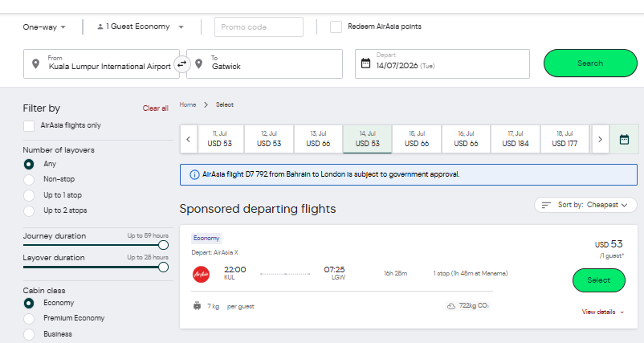
Task: Open the One-way trip type dropdown
Action: [x=44, y=27]
